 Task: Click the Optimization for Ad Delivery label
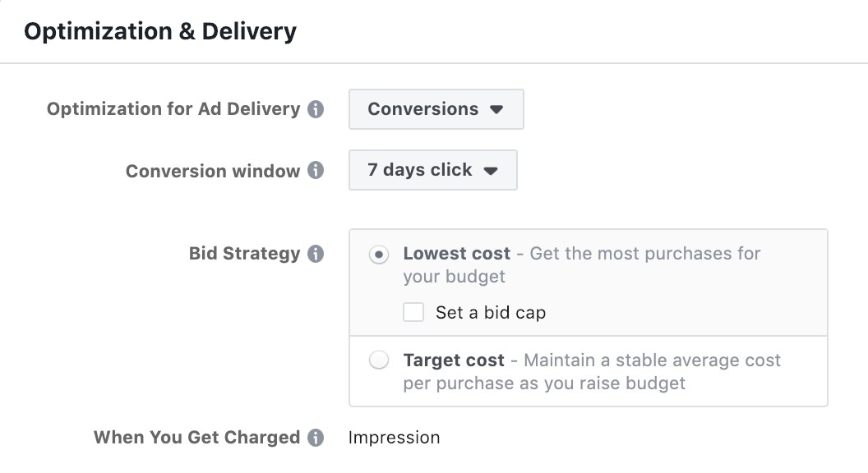click(x=173, y=109)
